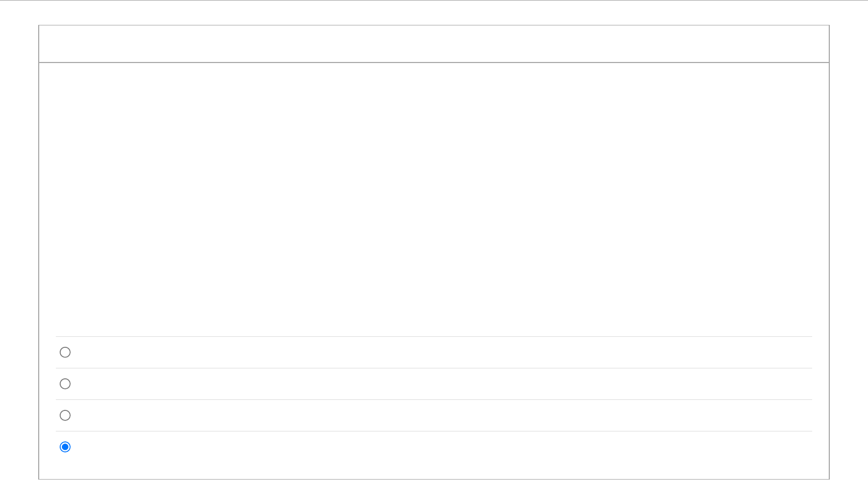
Task: Click the blank label beside second radio button
Action: click(442, 384)
